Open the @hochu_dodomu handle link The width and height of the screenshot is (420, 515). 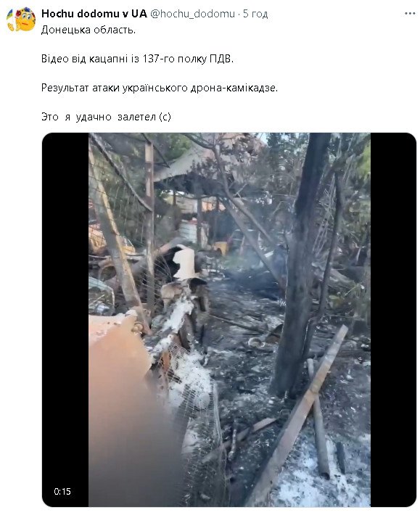click(x=192, y=14)
